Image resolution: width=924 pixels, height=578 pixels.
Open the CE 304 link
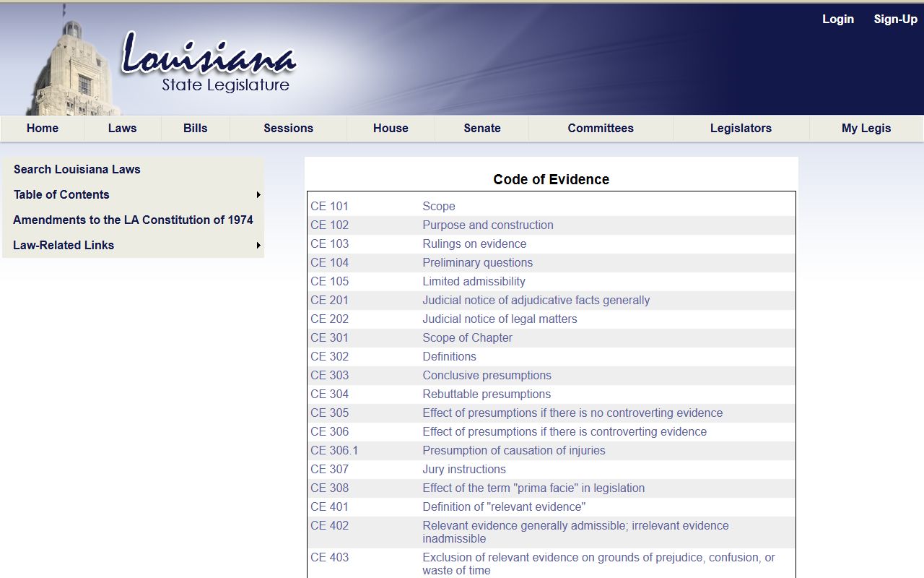(x=329, y=394)
